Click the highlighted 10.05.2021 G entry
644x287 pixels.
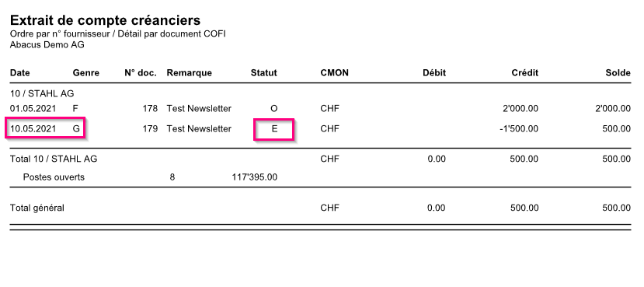[45, 128]
